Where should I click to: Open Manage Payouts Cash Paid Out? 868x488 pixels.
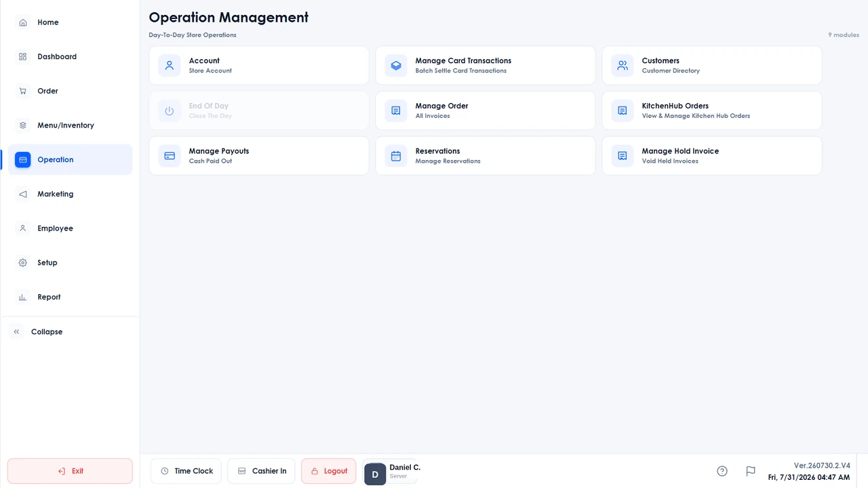[x=259, y=156]
